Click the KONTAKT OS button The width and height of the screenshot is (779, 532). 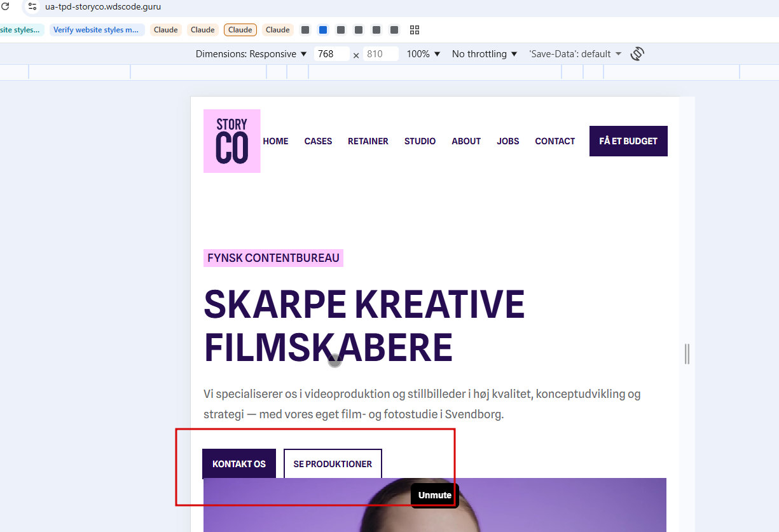(x=239, y=464)
